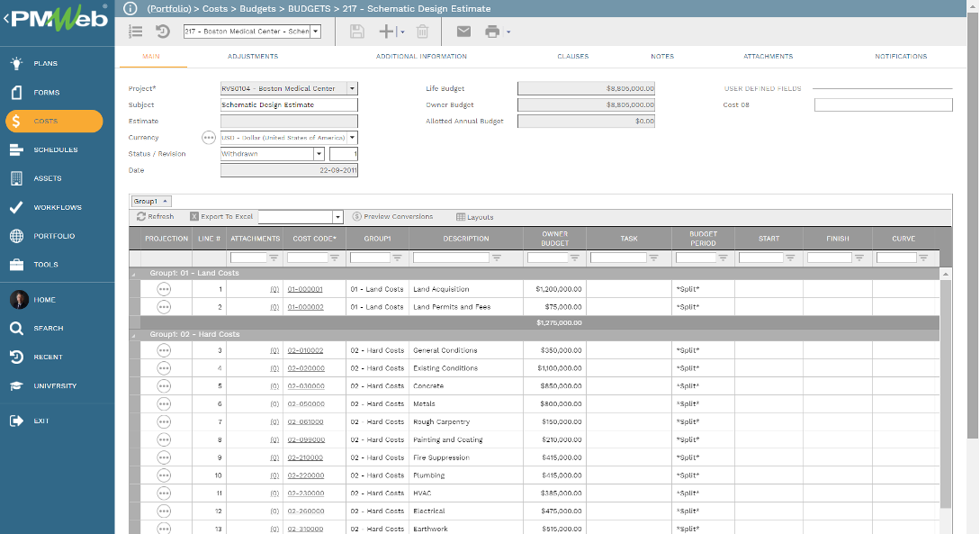Open the Plans module in sidebar
The height and width of the screenshot is (534, 980).
(45, 63)
